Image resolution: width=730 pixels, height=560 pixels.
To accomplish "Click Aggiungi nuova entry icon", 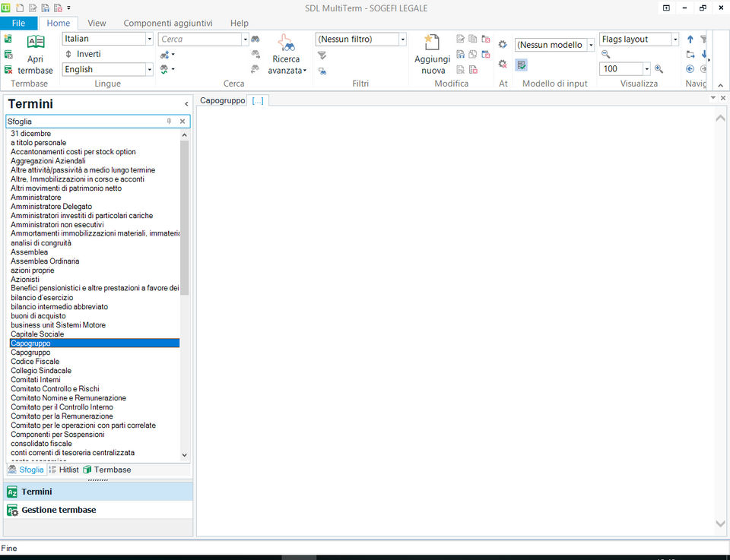I will (x=432, y=54).
